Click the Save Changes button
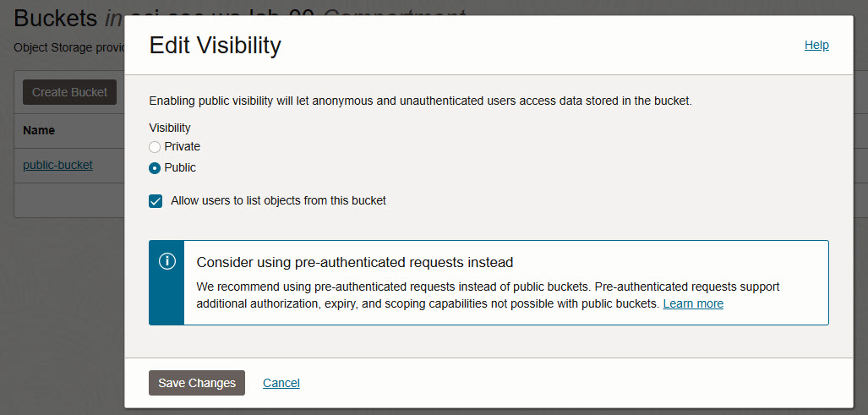This screenshot has height=415, width=868. pyautogui.click(x=197, y=383)
